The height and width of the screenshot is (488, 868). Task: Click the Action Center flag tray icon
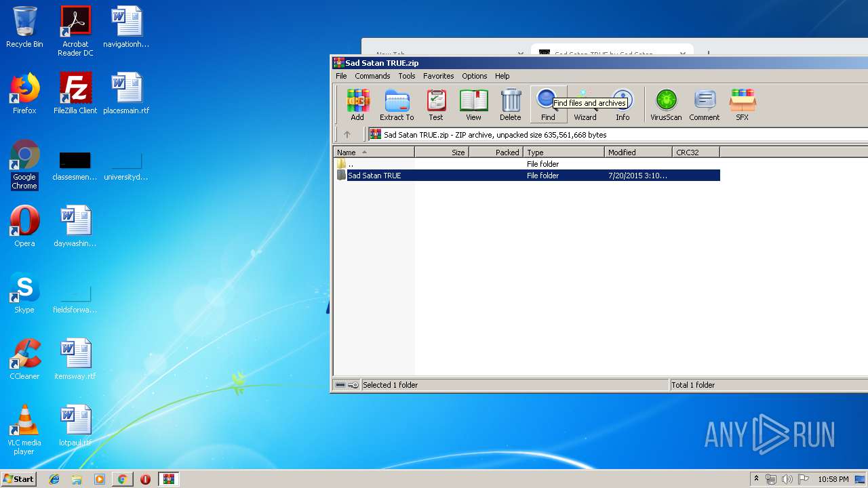click(803, 479)
